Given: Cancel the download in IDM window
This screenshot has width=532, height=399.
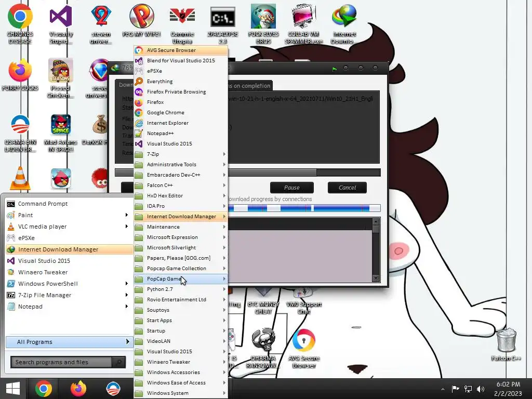Looking at the screenshot, I should (x=347, y=188).
